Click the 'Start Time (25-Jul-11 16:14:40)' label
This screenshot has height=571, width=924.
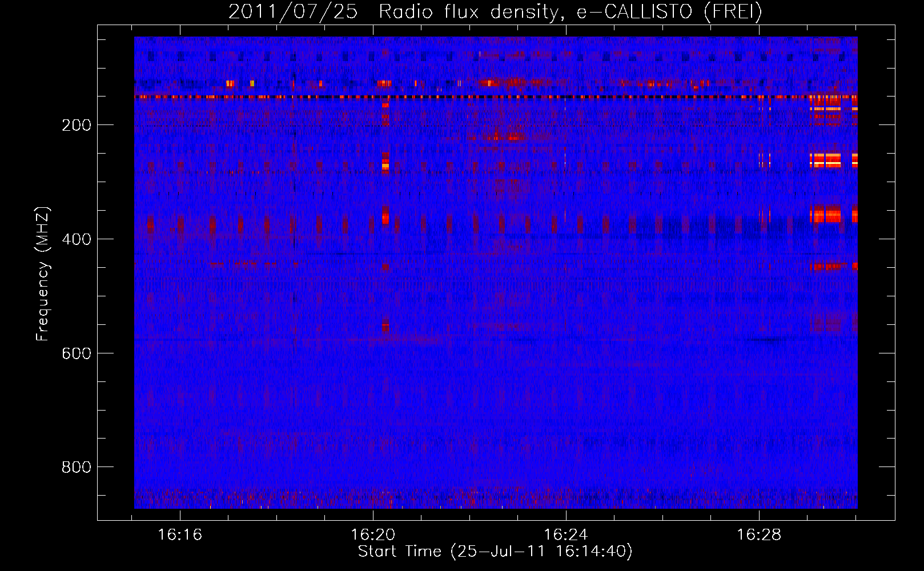point(495,552)
